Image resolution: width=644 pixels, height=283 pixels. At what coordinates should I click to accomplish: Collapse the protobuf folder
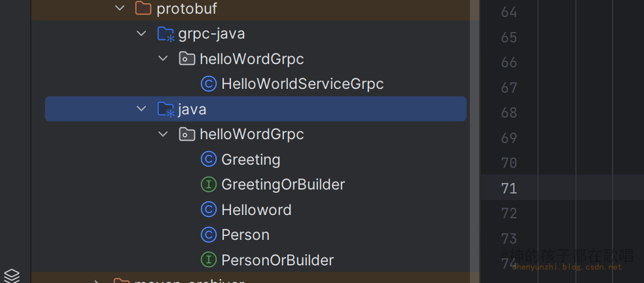click(x=119, y=8)
